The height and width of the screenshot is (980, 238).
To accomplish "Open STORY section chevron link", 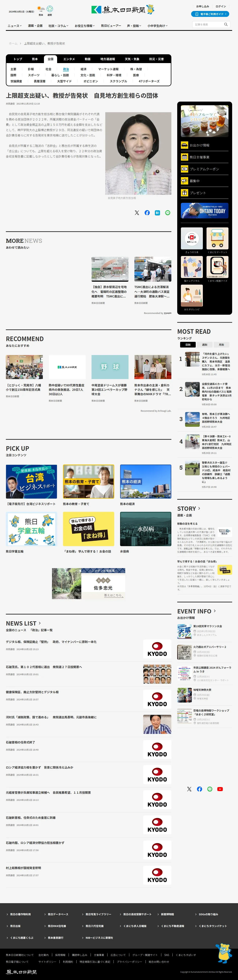I will (x=199, y=508).
